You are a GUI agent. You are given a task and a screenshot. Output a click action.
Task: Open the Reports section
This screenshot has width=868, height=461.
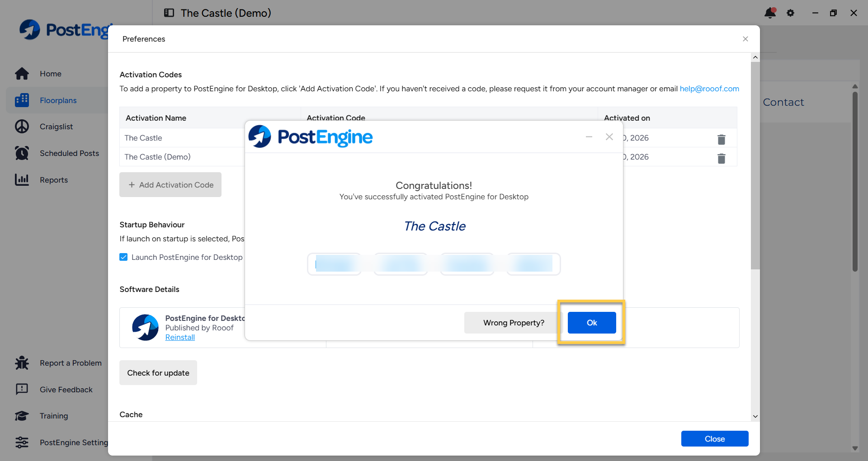[54, 180]
